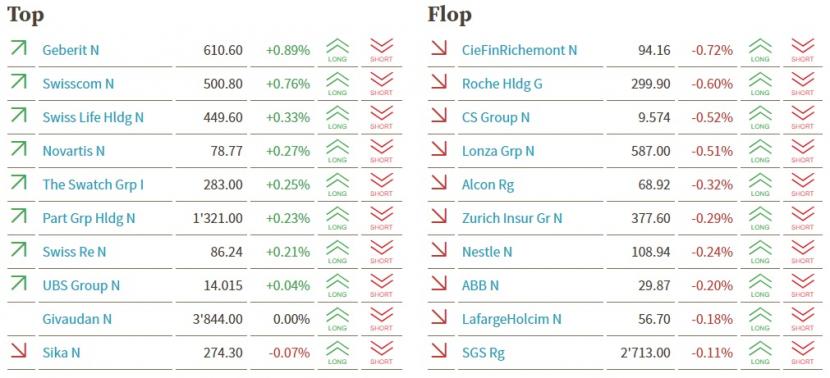The width and height of the screenshot is (830, 378).
Task: Click red down arrow beside Alcon Rg
Action: point(439,183)
